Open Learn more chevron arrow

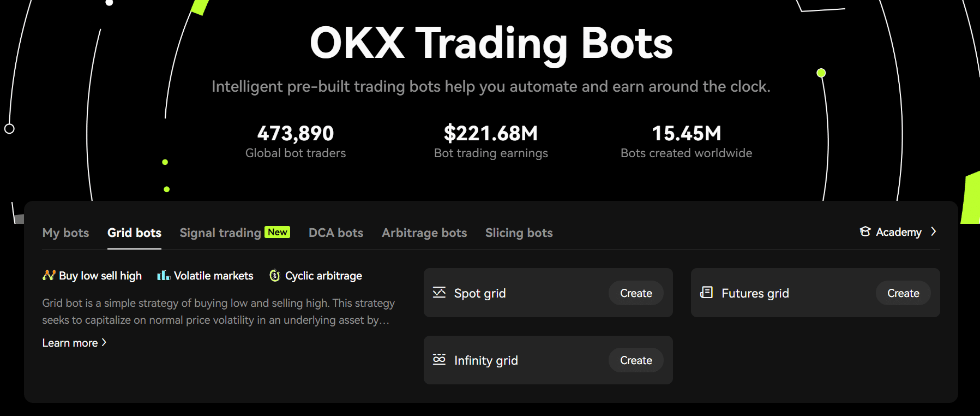tap(104, 342)
